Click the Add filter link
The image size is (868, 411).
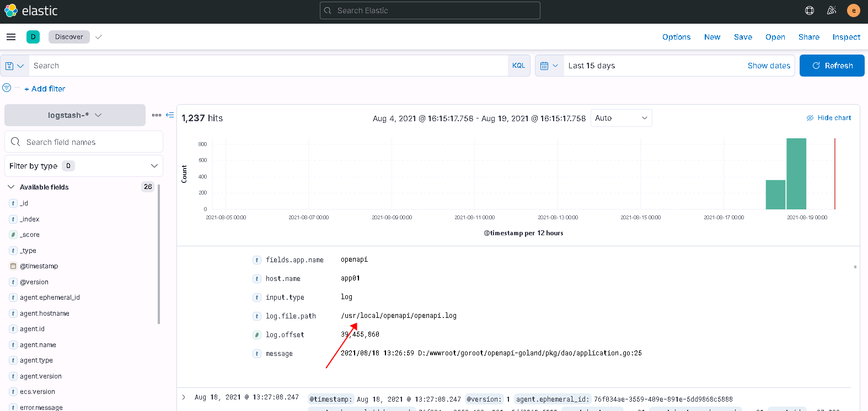click(x=45, y=89)
